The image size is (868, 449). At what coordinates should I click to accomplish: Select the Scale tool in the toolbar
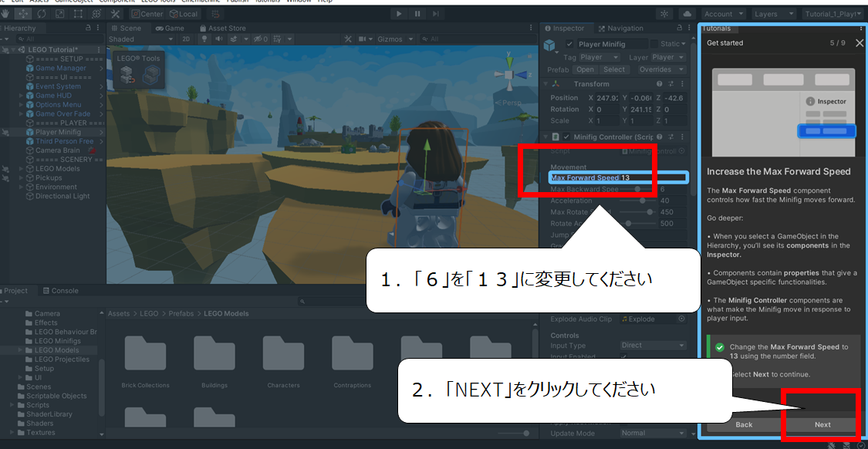tap(59, 14)
